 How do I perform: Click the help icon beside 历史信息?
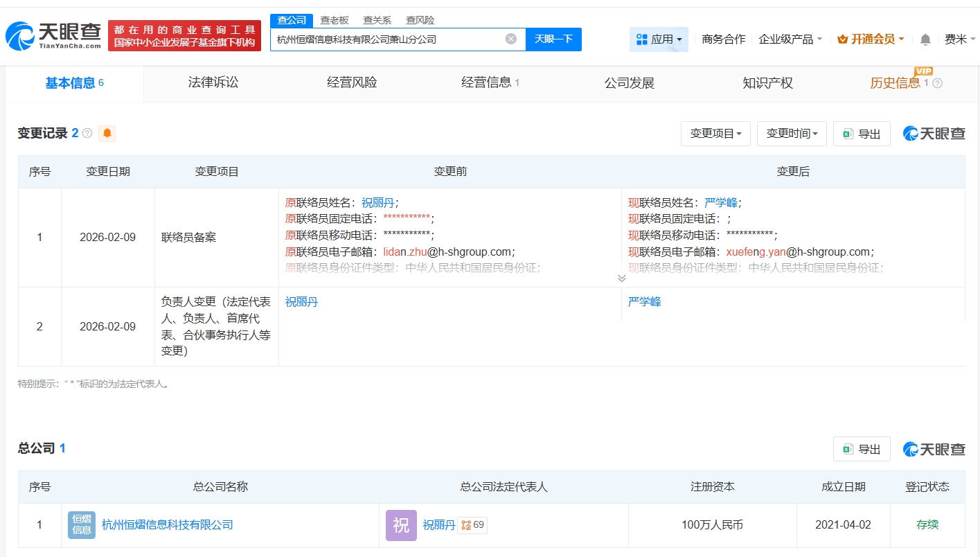coord(938,83)
